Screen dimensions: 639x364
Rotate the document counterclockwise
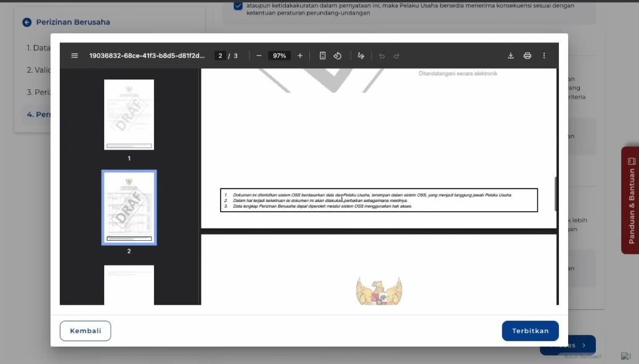(x=338, y=55)
